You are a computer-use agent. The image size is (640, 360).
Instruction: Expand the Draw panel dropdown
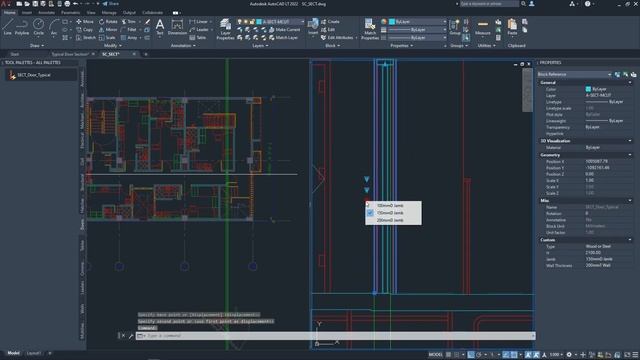(x=37, y=46)
